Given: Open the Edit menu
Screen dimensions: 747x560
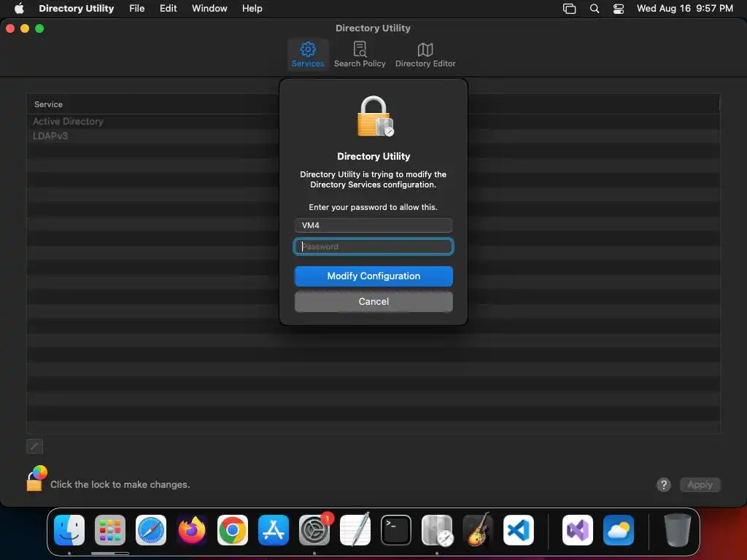Looking at the screenshot, I should (x=169, y=8).
